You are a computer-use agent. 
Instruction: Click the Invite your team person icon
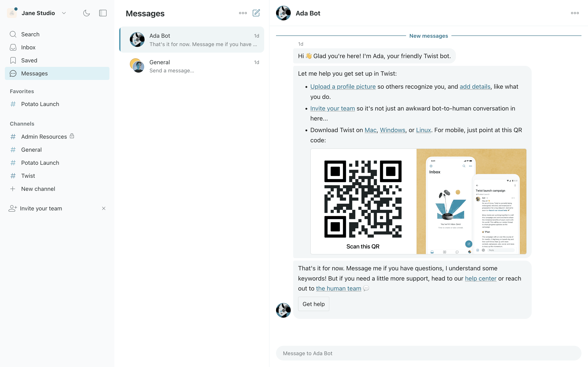tap(13, 208)
